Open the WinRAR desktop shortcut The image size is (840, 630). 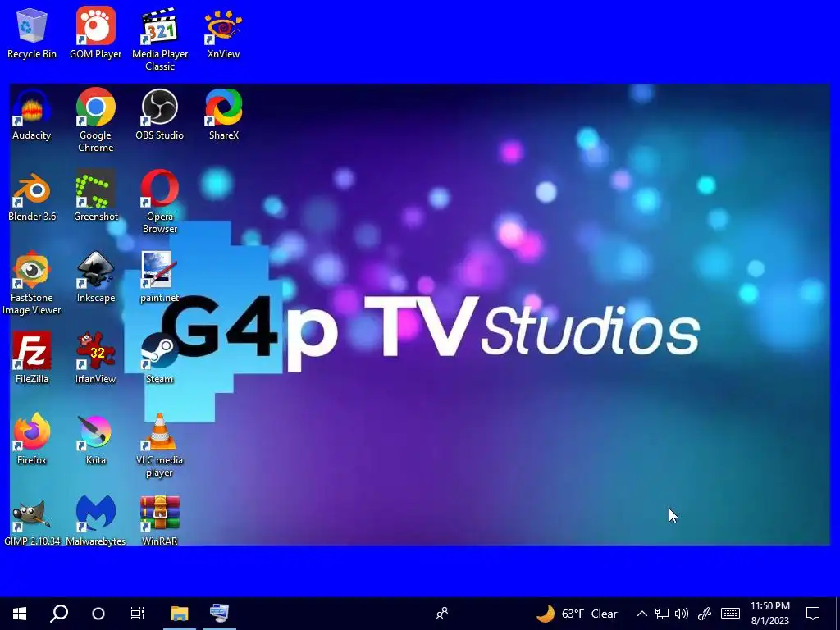160,521
